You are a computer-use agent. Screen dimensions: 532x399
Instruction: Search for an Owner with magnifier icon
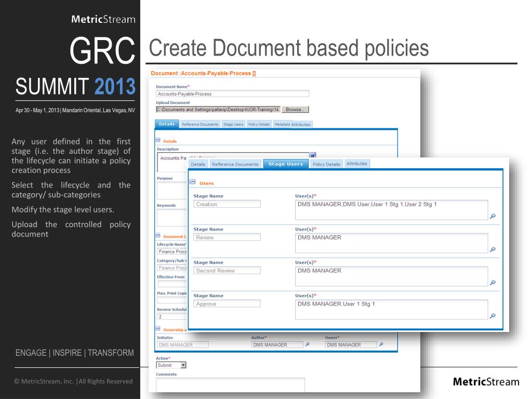click(x=381, y=344)
